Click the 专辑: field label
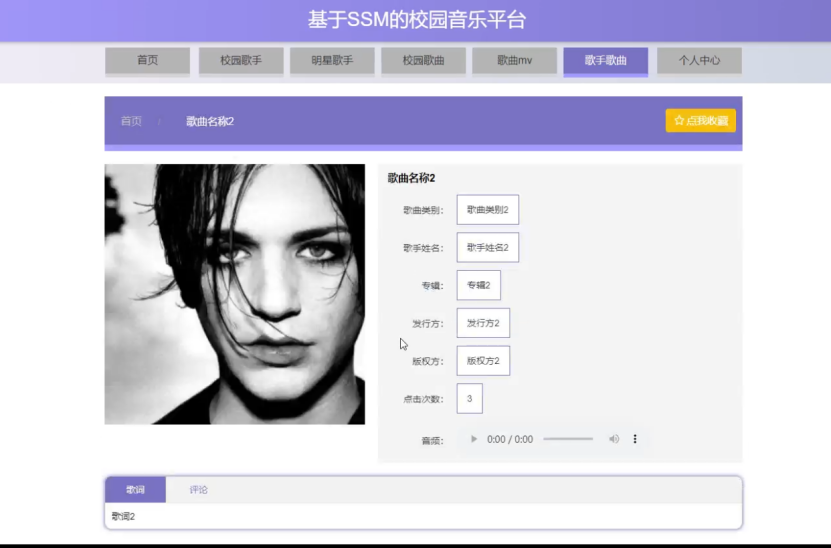This screenshot has height=548, width=831. [432, 286]
